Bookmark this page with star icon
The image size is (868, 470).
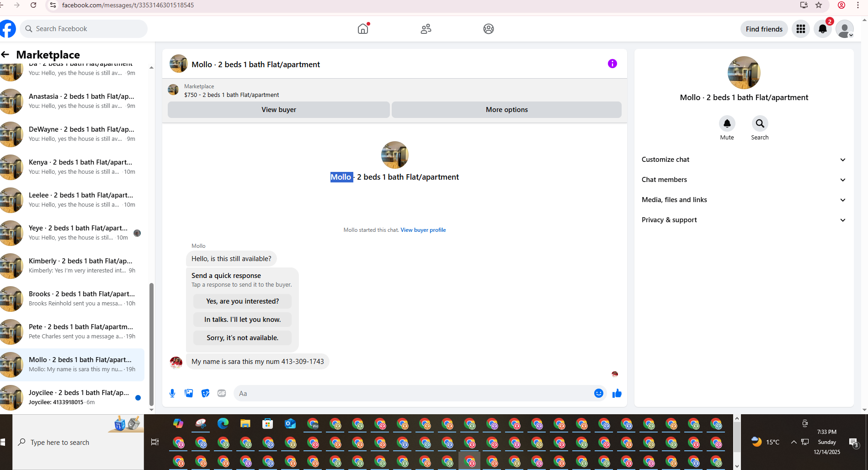pyautogui.click(x=819, y=5)
